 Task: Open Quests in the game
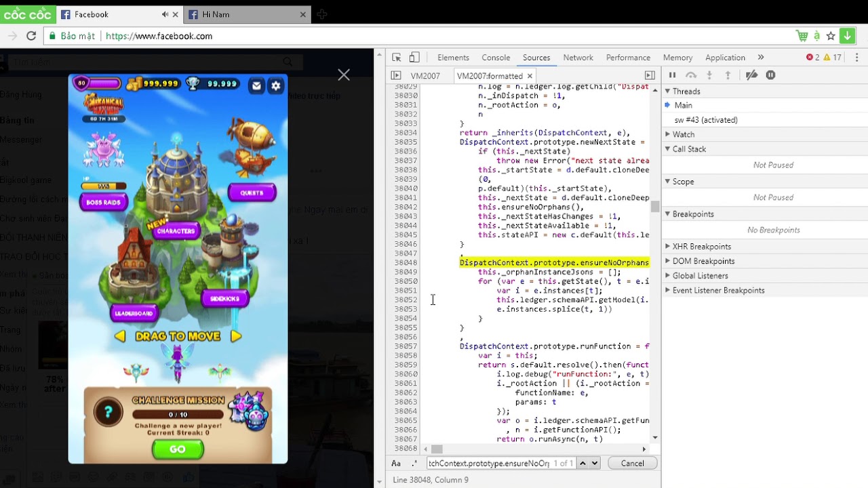252,192
